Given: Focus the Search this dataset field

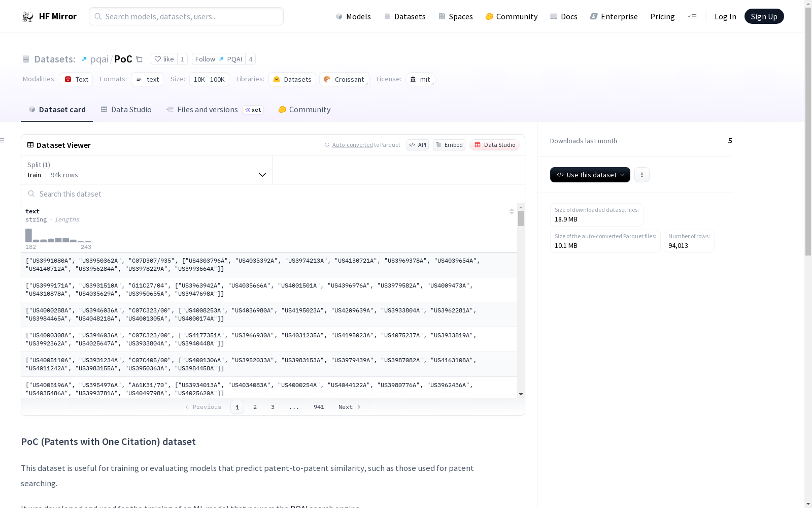Looking at the screenshot, I should point(273,194).
